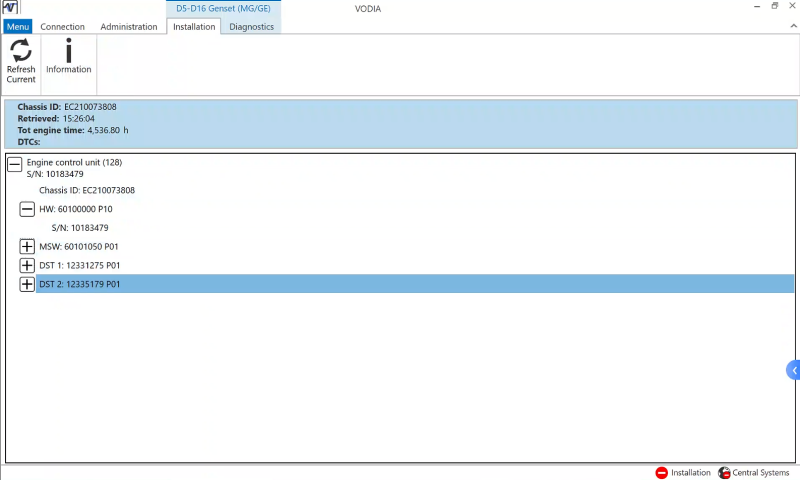Expand the MSW: 60101050 P01 node
Image resolution: width=800 pixels, height=480 pixels.
pyautogui.click(x=27, y=246)
